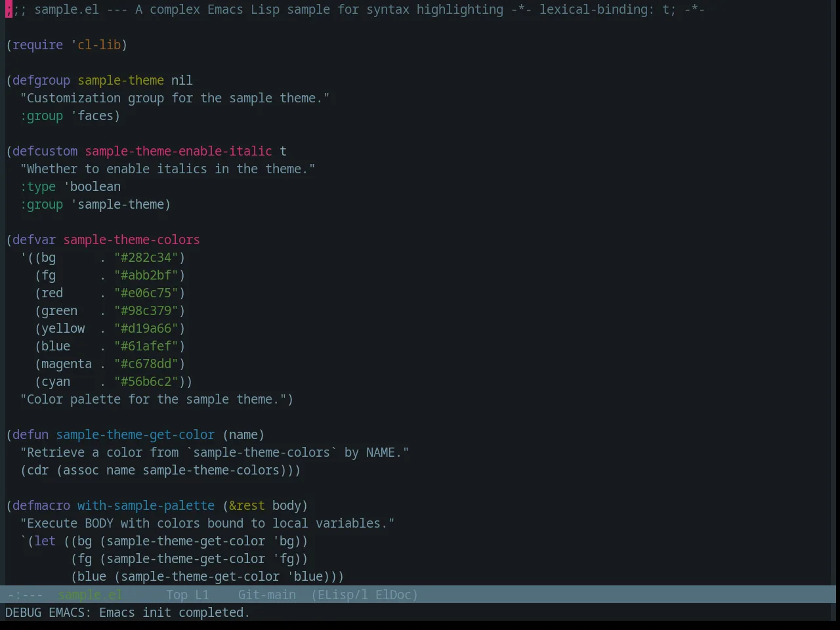Click docstring "Customization group for the sample theme."
Image resolution: width=840 pixels, height=630 pixels.
click(175, 98)
